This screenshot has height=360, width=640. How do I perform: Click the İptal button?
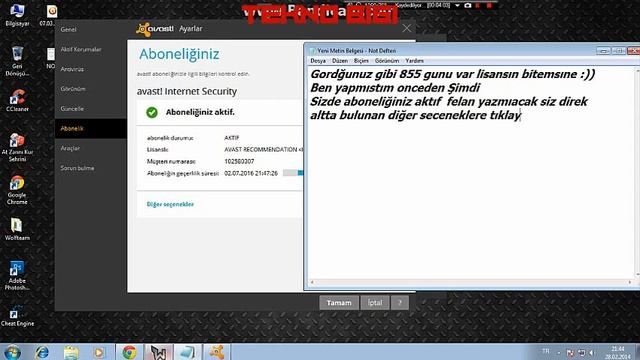(375, 303)
